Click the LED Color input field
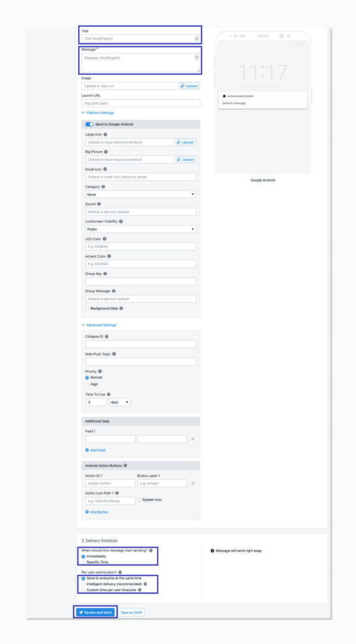356x644 pixels. 140,246
